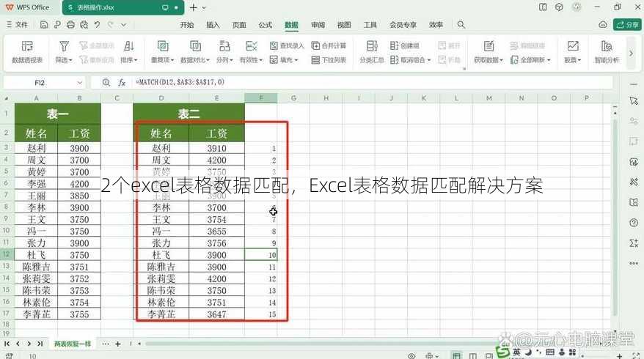
Task: Click the cloud sync icon
Action: (602, 25)
